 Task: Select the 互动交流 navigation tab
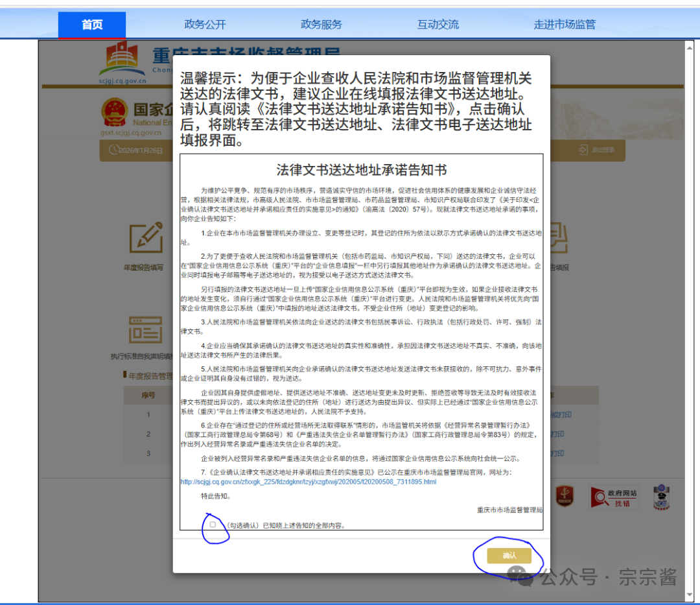click(437, 25)
